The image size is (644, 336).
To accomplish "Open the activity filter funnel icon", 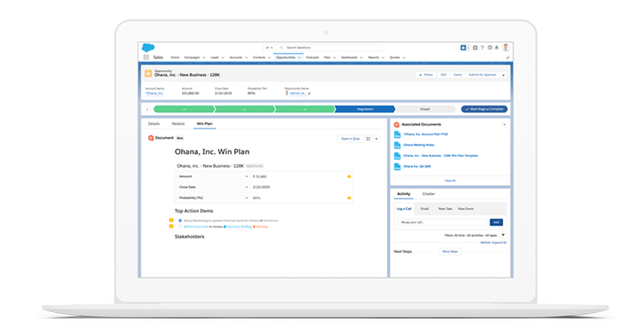I will [x=503, y=235].
